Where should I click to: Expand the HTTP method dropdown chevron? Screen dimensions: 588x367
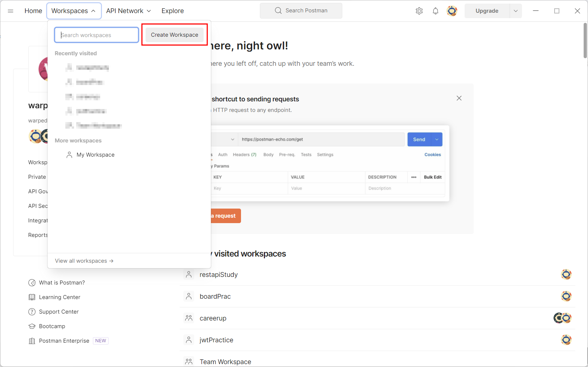click(233, 140)
